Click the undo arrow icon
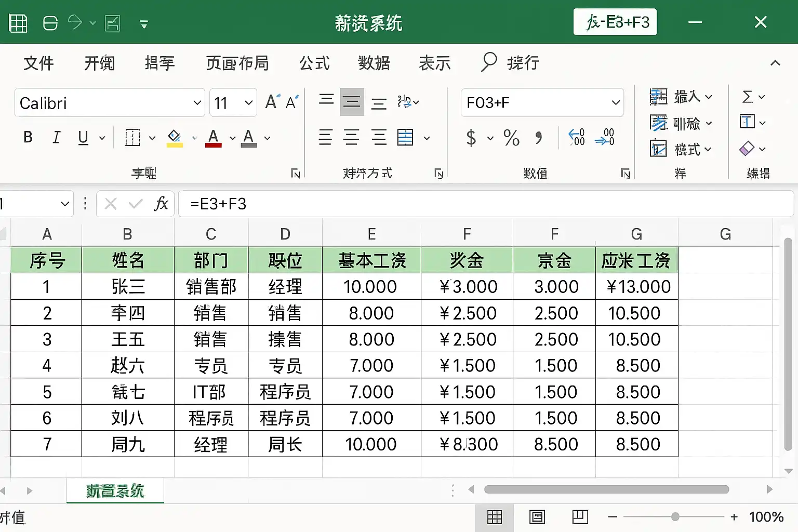Image resolution: width=798 pixels, height=532 pixels. pos(75,23)
